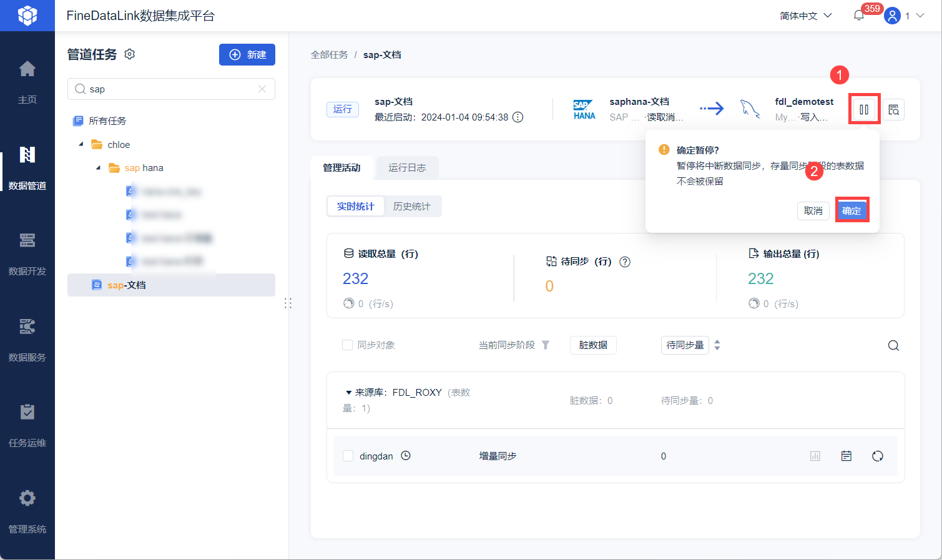
Task: Open the 主页 home sidebar icon
Action: point(27,69)
